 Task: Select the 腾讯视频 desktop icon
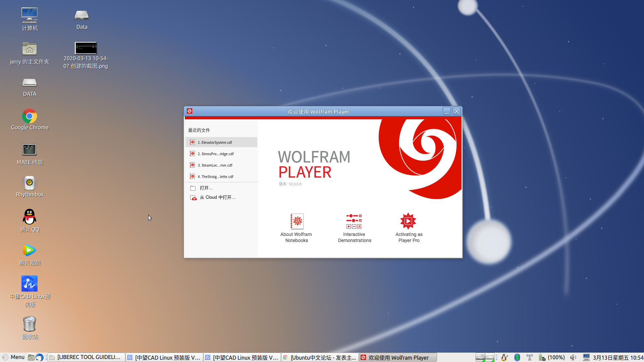(30, 255)
